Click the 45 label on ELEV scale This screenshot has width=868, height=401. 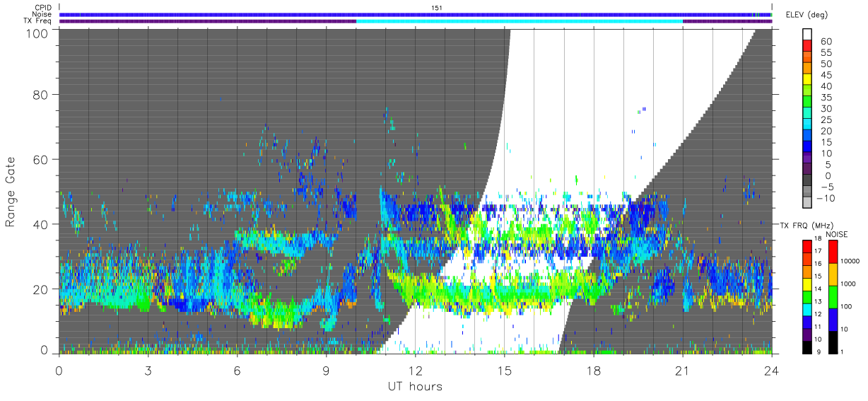pos(825,75)
